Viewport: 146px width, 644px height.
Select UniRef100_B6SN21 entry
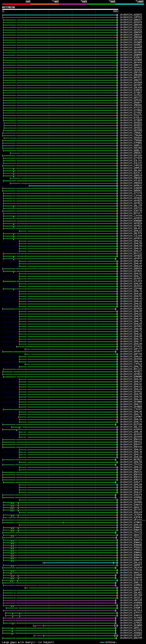coord(131,459)
